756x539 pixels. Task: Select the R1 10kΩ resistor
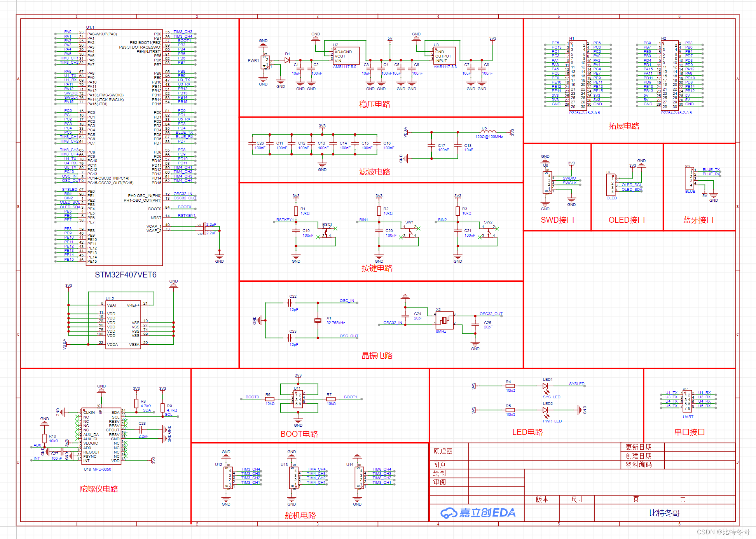tap(296, 211)
